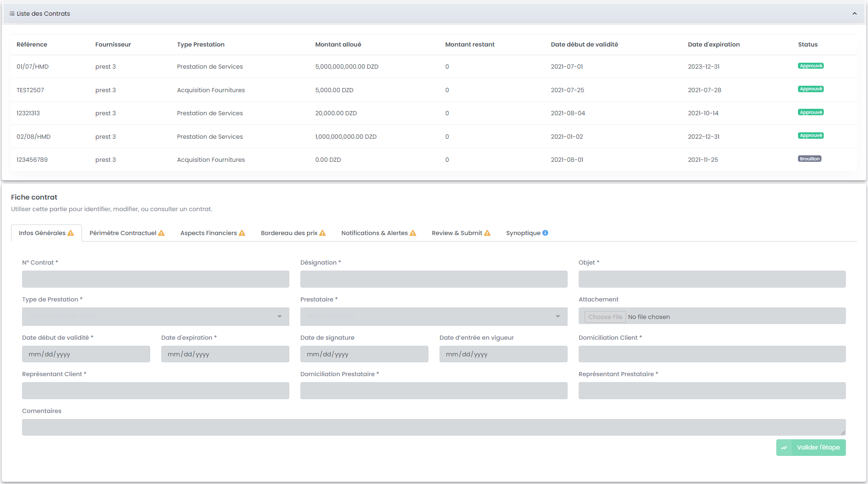Click warning icon beside Review & Submit
Viewport: 868px width, 484px height.
tap(487, 233)
